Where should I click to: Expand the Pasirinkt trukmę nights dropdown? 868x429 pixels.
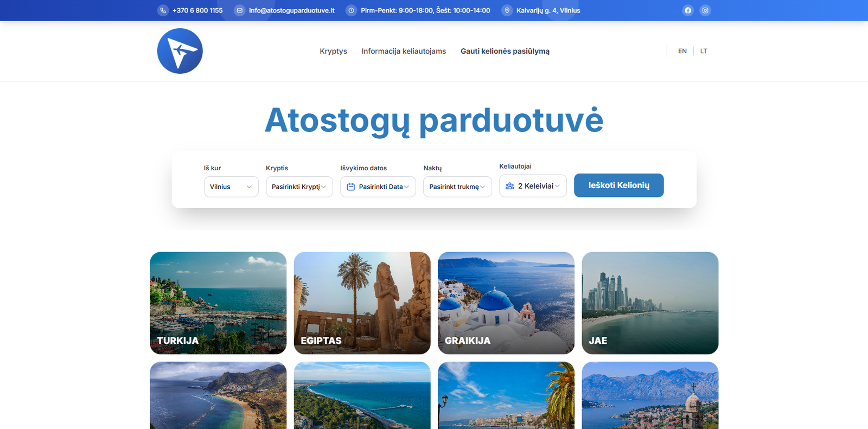pyautogui.click(x=457, y=187)
